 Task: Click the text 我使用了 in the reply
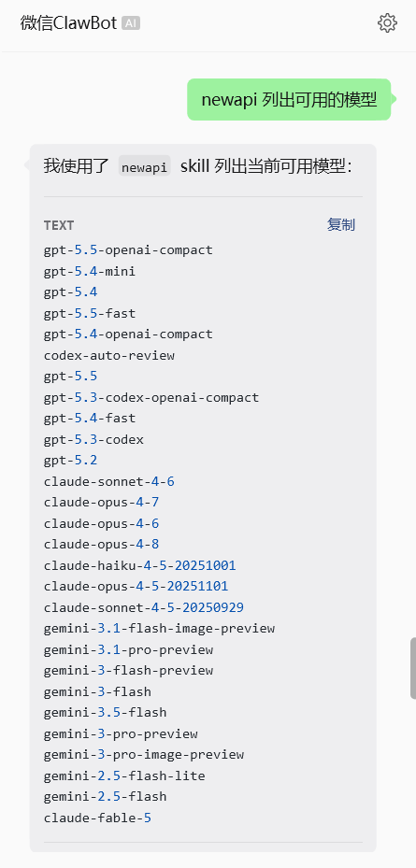tap(77, 166)
